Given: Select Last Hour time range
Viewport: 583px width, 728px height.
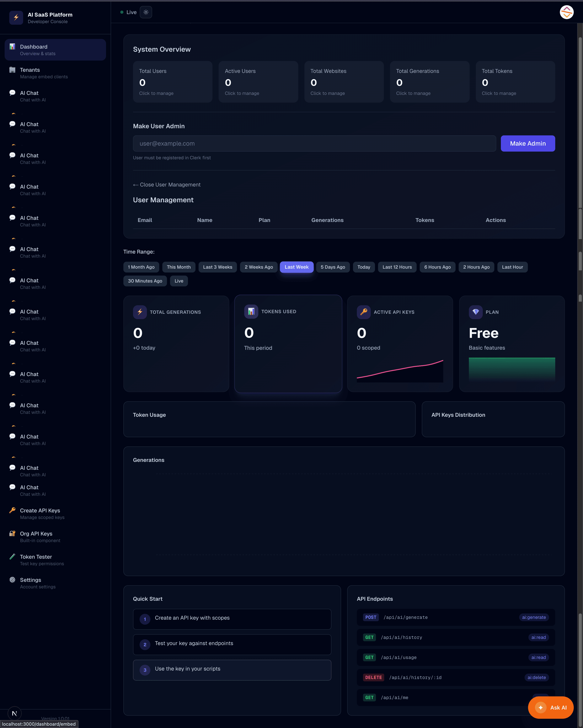Looking at the screenshot, I should (512, 267).
